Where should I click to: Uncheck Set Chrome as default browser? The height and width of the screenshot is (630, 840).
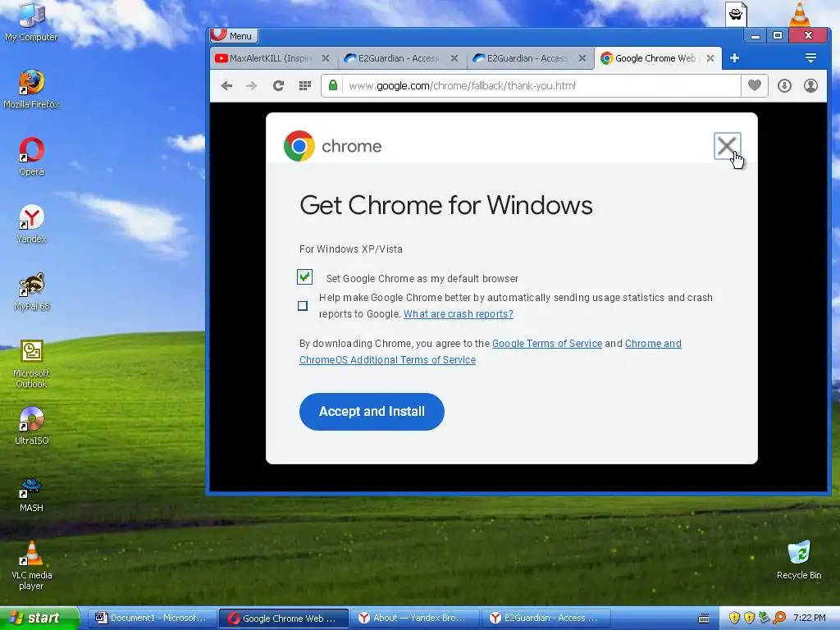point(304,277)
